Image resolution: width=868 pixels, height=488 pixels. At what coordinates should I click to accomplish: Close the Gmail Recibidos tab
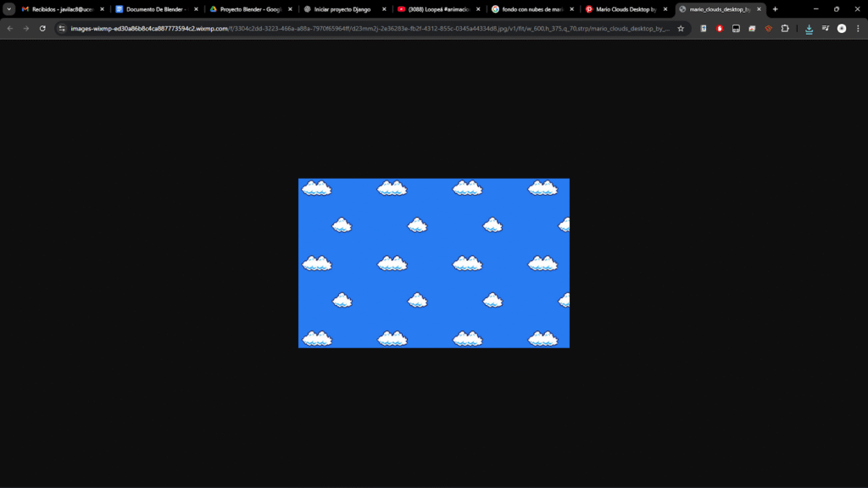pyautogui.click(x=103, y=8)
